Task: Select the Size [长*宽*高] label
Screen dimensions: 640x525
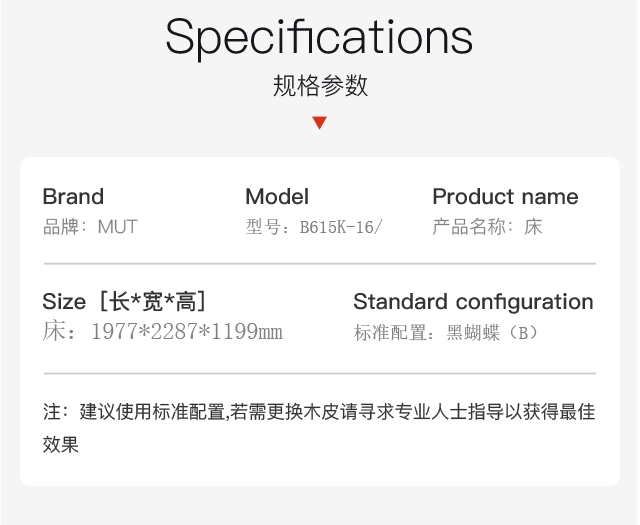Action: (x=124, y=302)
